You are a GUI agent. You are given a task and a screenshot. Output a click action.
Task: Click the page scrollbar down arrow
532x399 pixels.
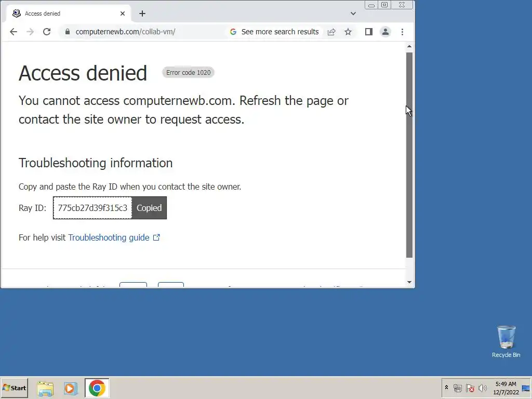point(409,282)
